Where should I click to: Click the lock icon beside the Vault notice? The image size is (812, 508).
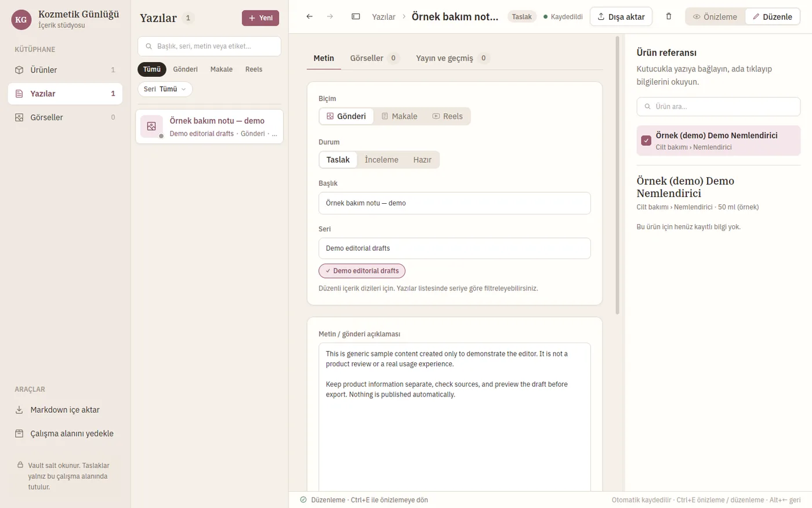(20, 465)
